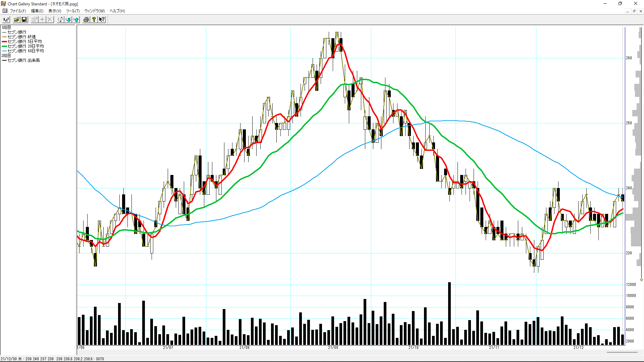Click the 1段目 section header
644x362 pixels.
(6, 27)
